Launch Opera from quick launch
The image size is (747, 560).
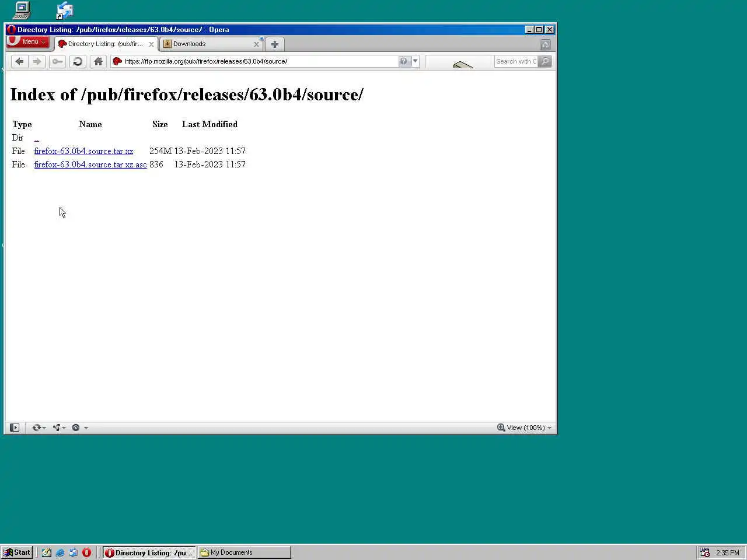(87, 552)
